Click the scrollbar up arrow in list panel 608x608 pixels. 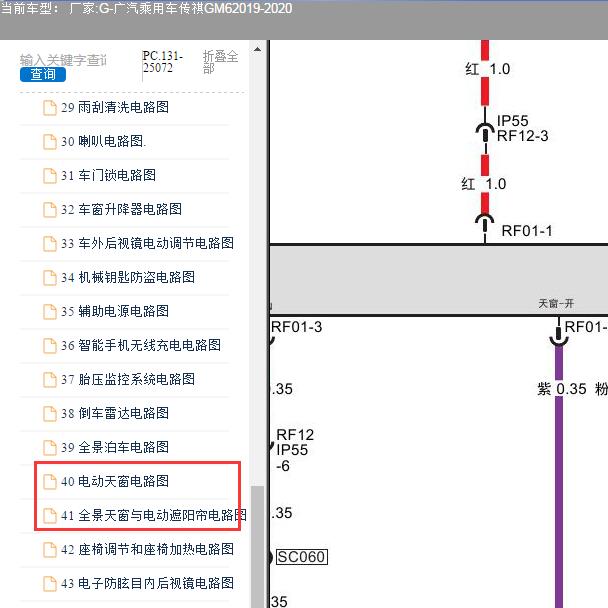257,50
